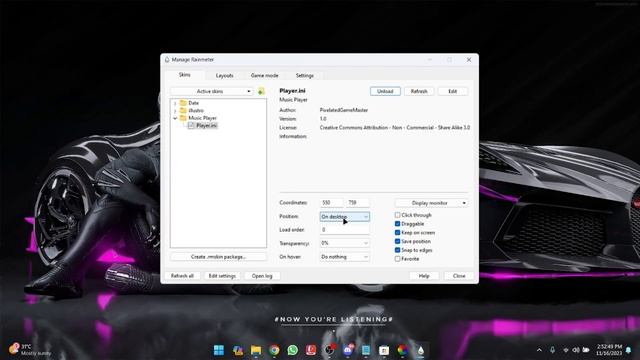Open the Position dropdown showing On desktop
This screenshot has height=360, width=640.
[x=344, y=216]
